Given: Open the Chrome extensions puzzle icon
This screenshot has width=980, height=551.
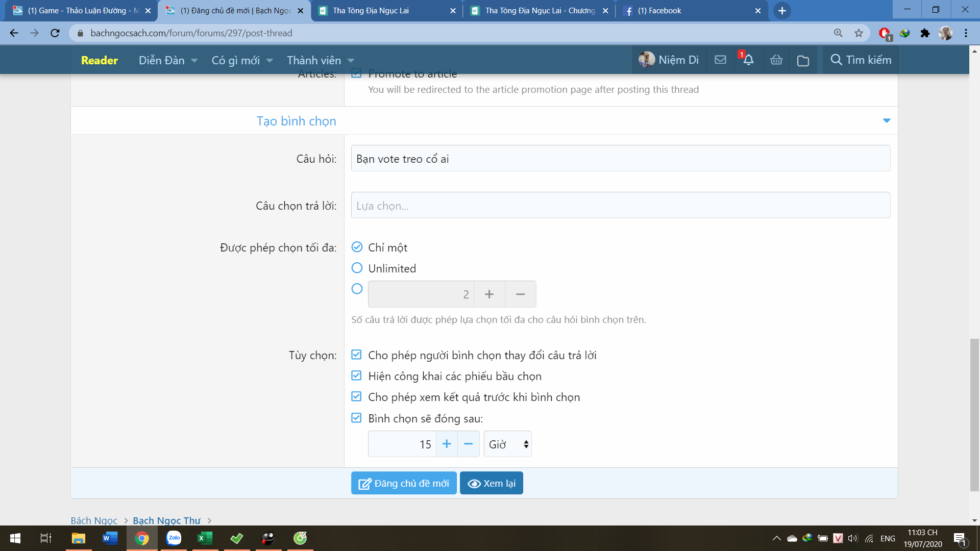Looking at the screenshot, I should point(925,33).
